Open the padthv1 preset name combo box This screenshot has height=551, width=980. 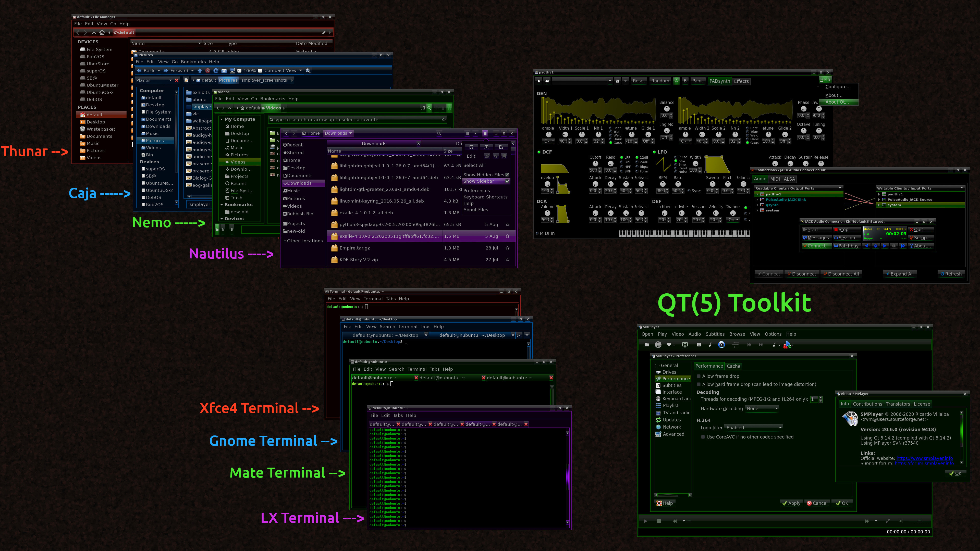582,81
